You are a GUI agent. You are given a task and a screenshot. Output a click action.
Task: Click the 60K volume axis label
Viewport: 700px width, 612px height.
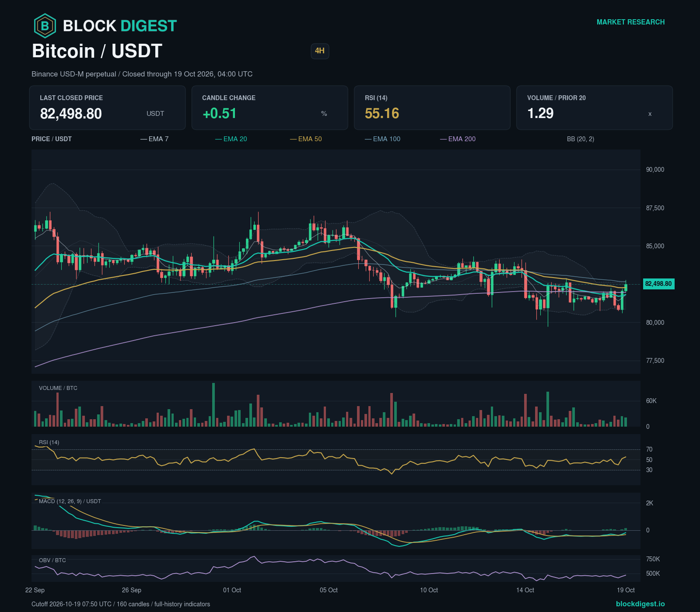pos(651,401)
